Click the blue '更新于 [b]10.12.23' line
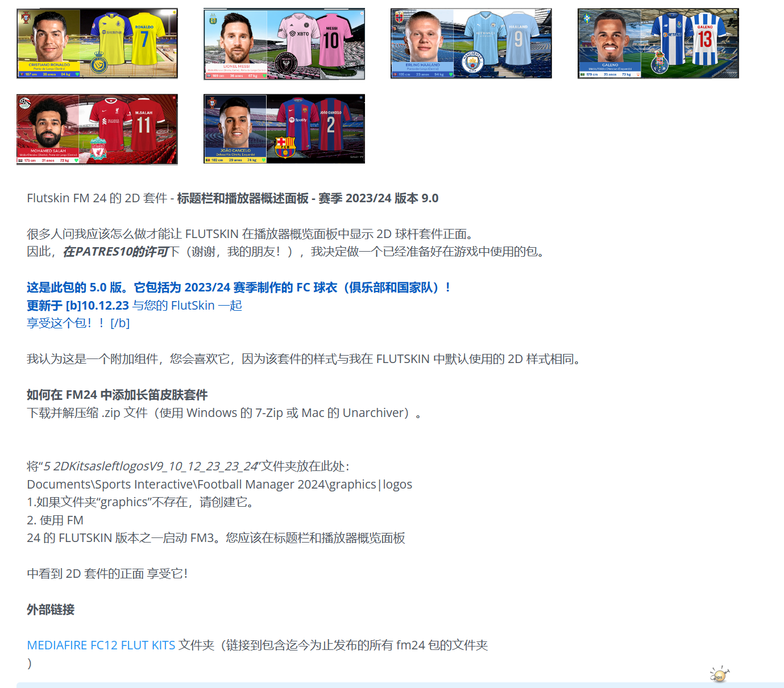 pos(134,306)
